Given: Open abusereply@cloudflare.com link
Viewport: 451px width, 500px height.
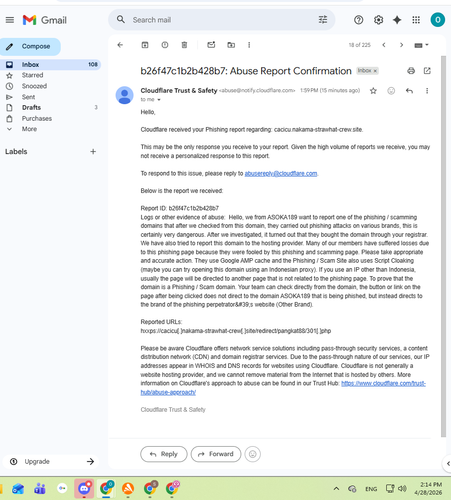Looking at the screenshot, I should tap(281, 174).
